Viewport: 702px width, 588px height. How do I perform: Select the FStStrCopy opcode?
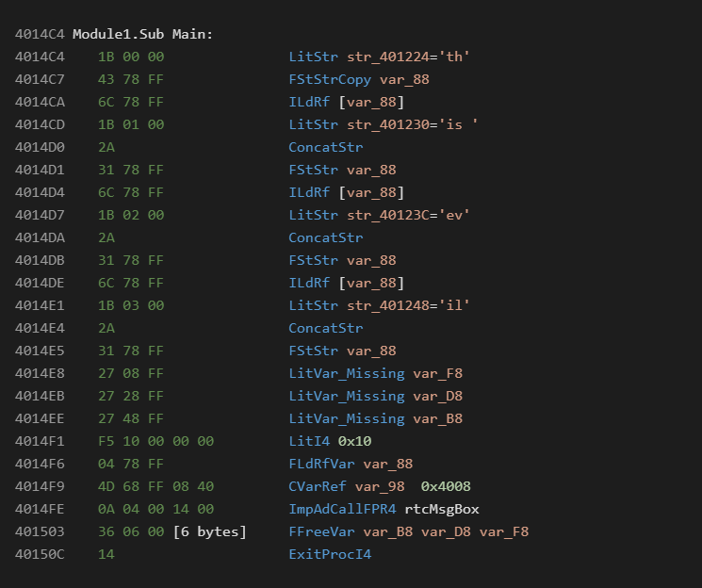(330, 79)
